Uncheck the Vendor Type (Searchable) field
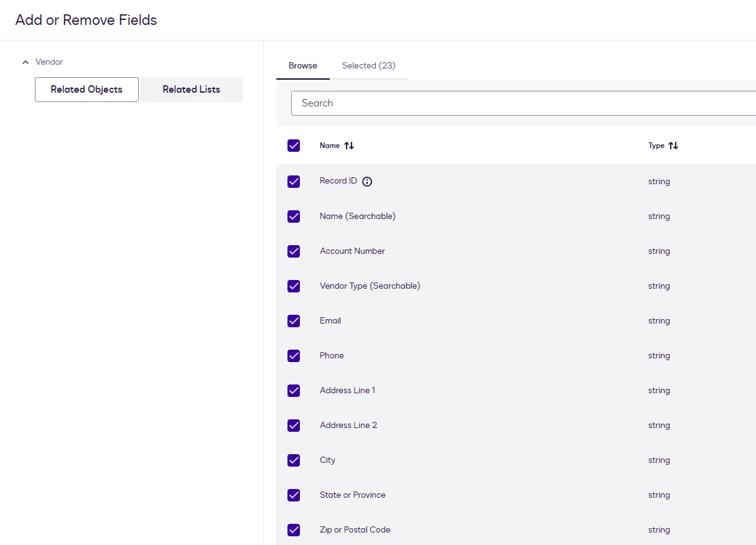The height and width of the screenshot is (545, 756). [294, 286]
